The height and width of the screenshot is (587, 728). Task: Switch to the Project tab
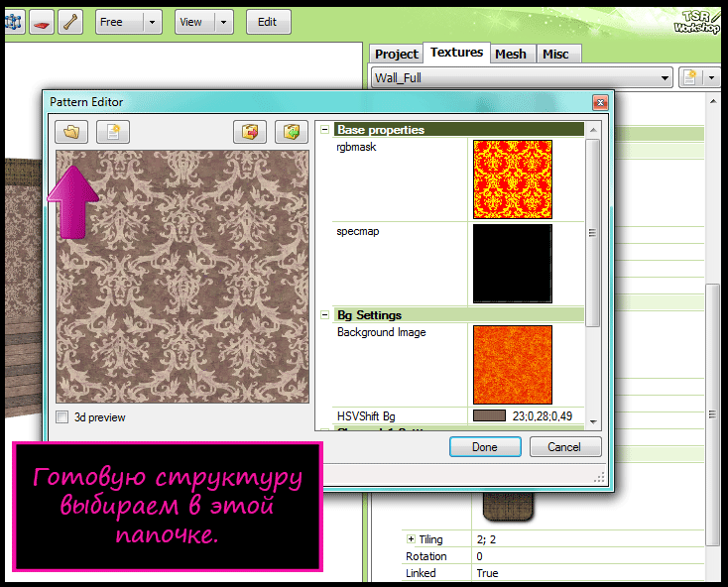tap(397, 54)
